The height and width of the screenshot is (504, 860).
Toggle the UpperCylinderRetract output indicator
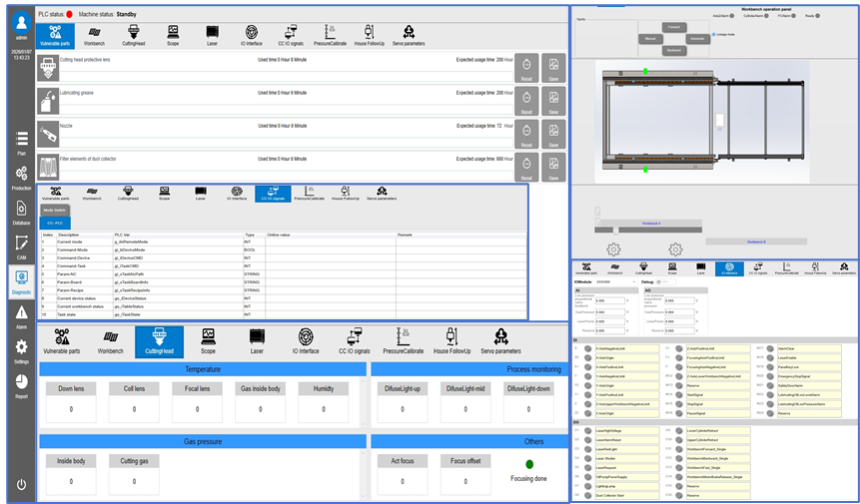point(679,440)
